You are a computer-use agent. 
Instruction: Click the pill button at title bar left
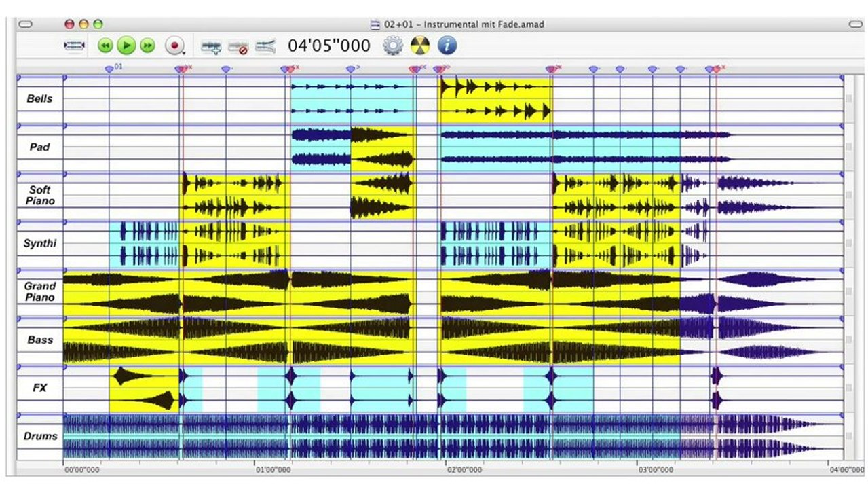[25, 24]
